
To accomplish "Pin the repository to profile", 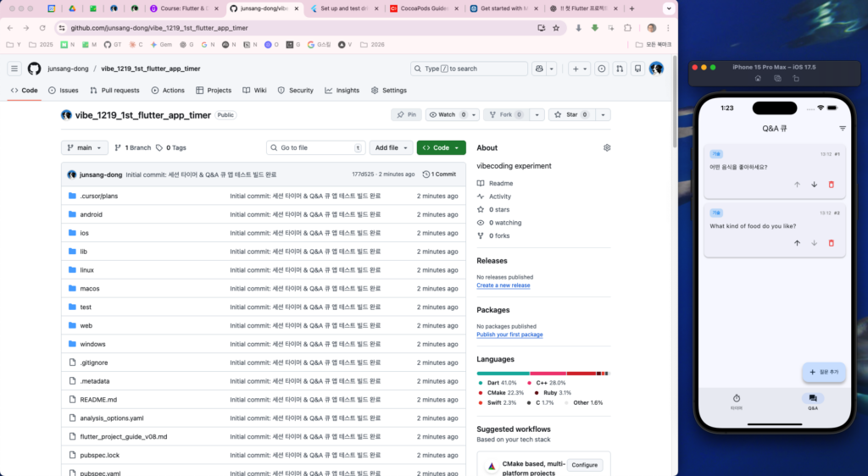I will (x=406, y=114).
